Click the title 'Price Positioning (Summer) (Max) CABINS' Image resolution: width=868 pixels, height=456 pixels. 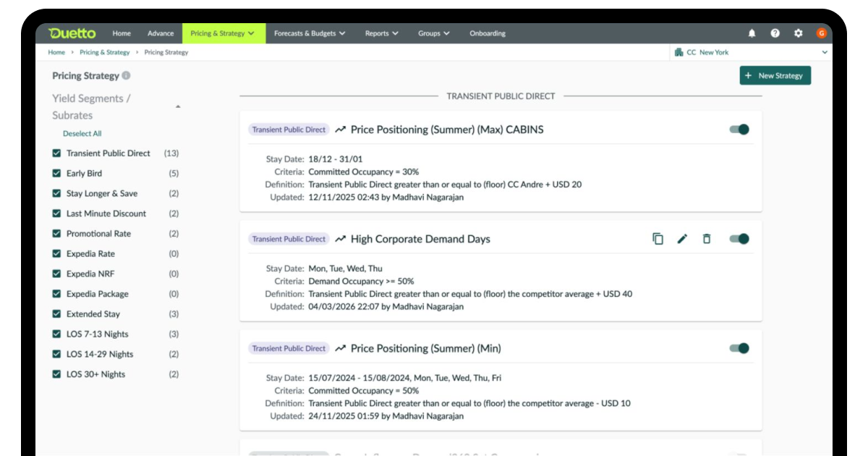point(447,130)
